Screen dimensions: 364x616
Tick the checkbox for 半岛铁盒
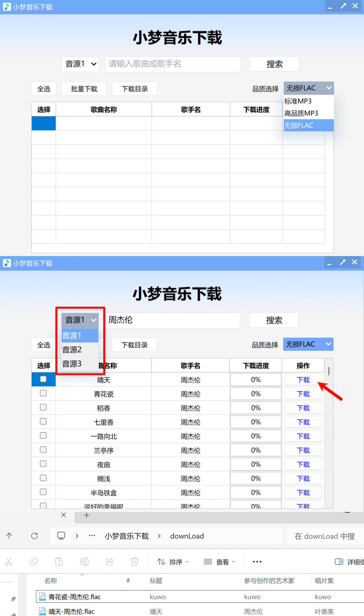pos(43,492)
